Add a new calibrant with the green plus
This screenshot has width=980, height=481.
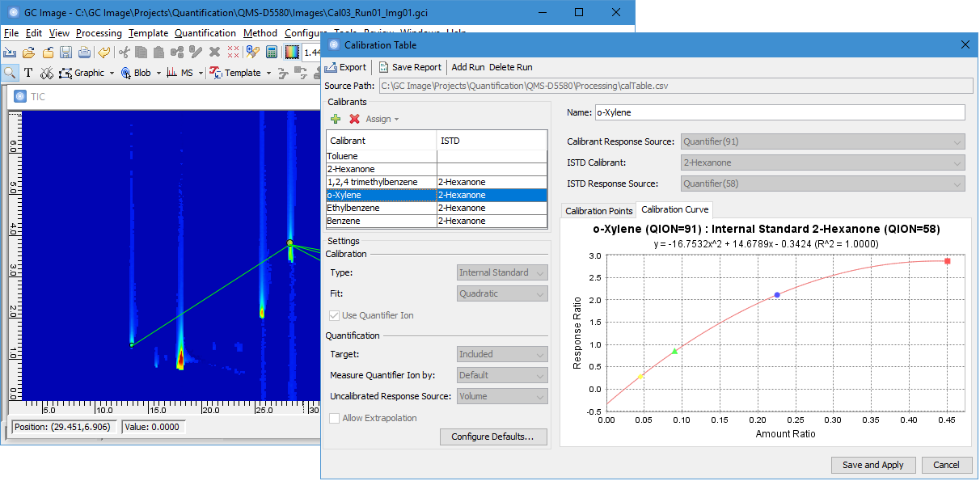(336, 119)
